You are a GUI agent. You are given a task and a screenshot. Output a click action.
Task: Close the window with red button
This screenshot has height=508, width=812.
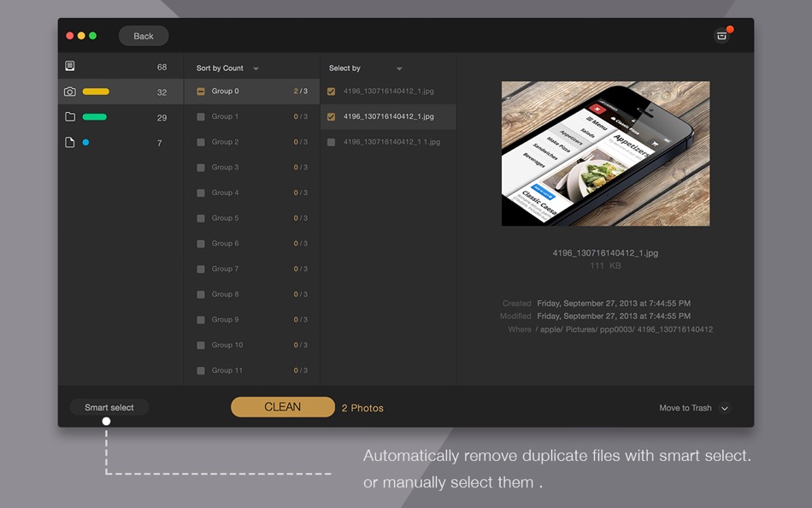tap(70, 36)
